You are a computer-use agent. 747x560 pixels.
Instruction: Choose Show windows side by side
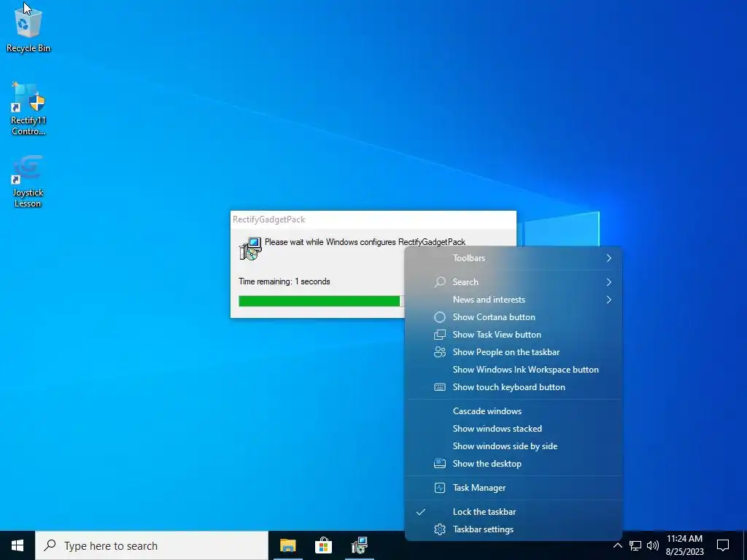click(514, 446)
